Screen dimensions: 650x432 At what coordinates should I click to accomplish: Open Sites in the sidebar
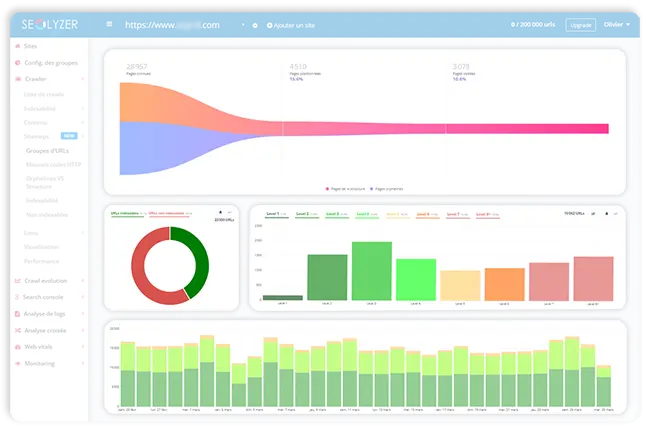[x=30, y=46]
